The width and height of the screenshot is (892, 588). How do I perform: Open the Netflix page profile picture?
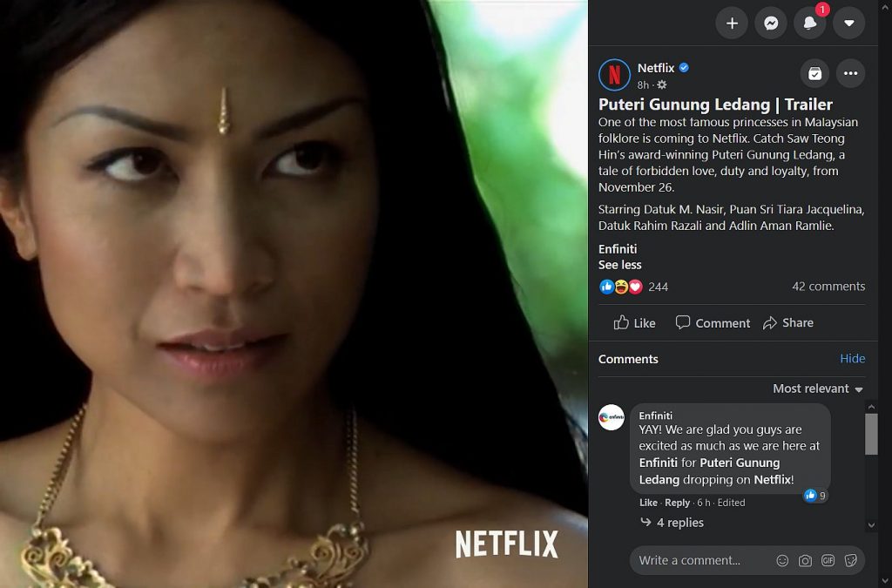[614, 75]
